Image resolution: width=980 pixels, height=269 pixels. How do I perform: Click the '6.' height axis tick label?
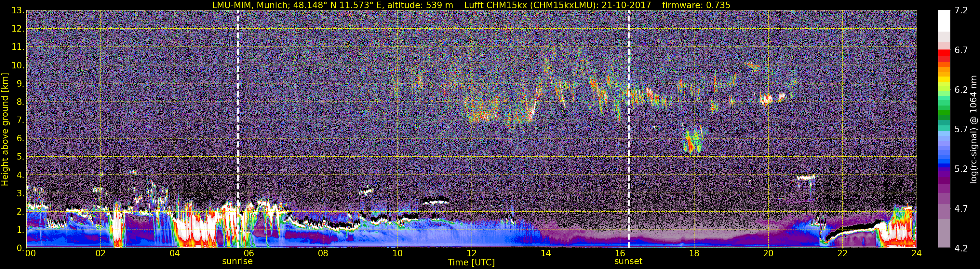tap(20, 138)
